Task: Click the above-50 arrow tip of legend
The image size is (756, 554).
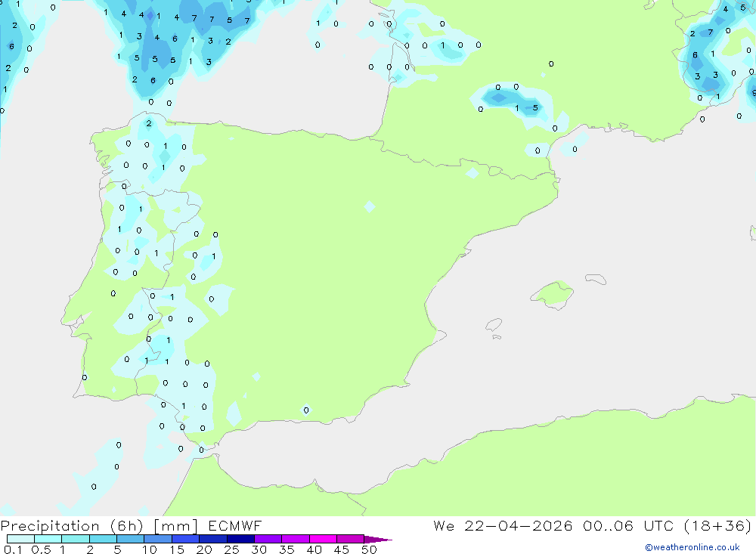Action: coord(378,540)
